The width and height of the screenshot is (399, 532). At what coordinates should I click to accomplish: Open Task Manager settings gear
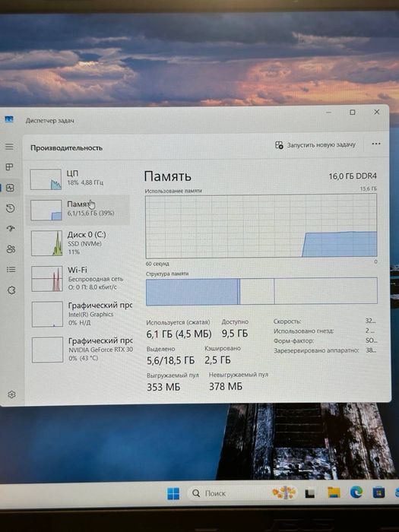pyautogui.click(x=11, y=394)
